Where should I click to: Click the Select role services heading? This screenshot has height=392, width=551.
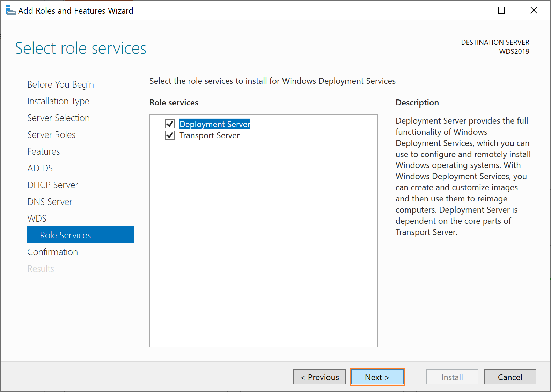point(81,48)
